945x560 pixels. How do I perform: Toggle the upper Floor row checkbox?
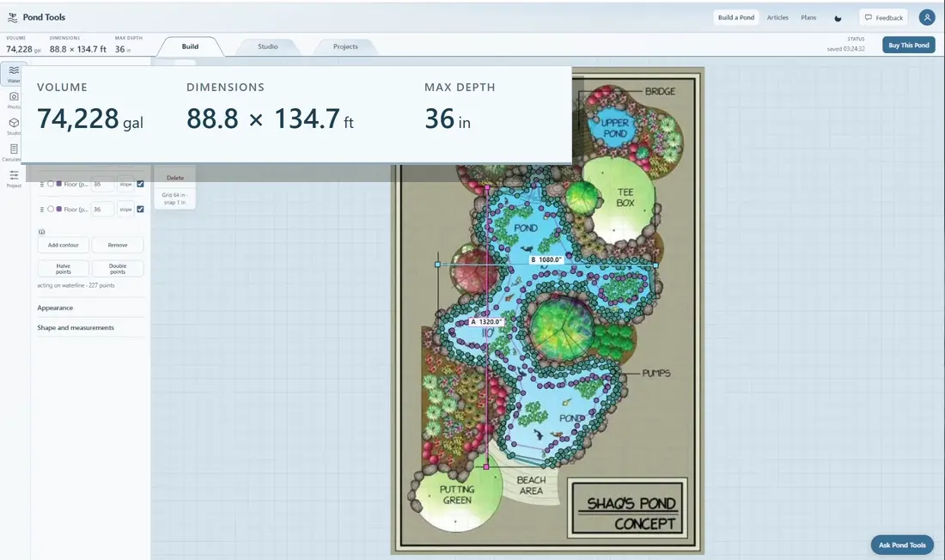point(140,184)
